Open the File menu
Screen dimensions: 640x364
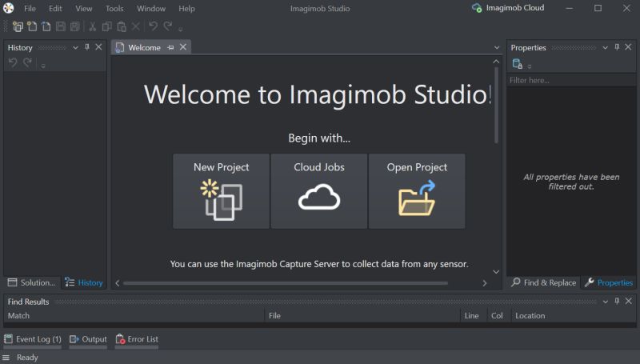[x=30, y=9]
